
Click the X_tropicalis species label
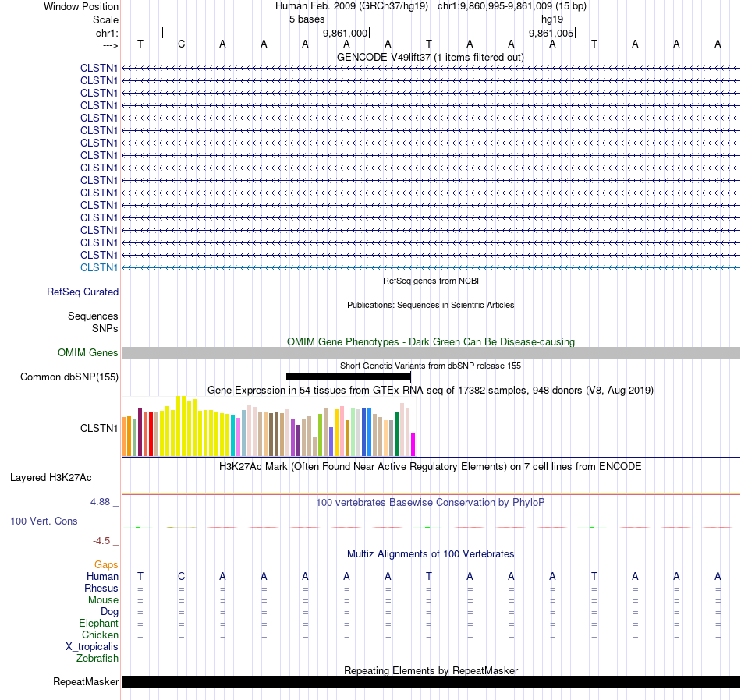92,647
